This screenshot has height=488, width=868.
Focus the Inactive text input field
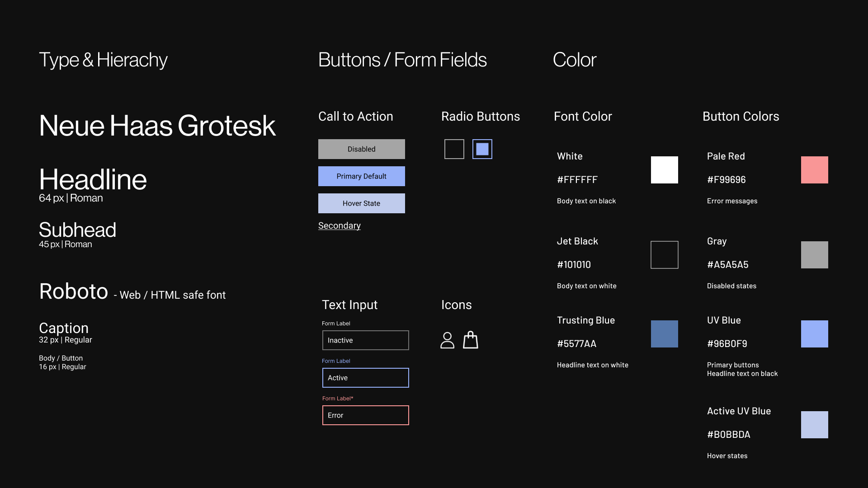click(x=365, y=340)
